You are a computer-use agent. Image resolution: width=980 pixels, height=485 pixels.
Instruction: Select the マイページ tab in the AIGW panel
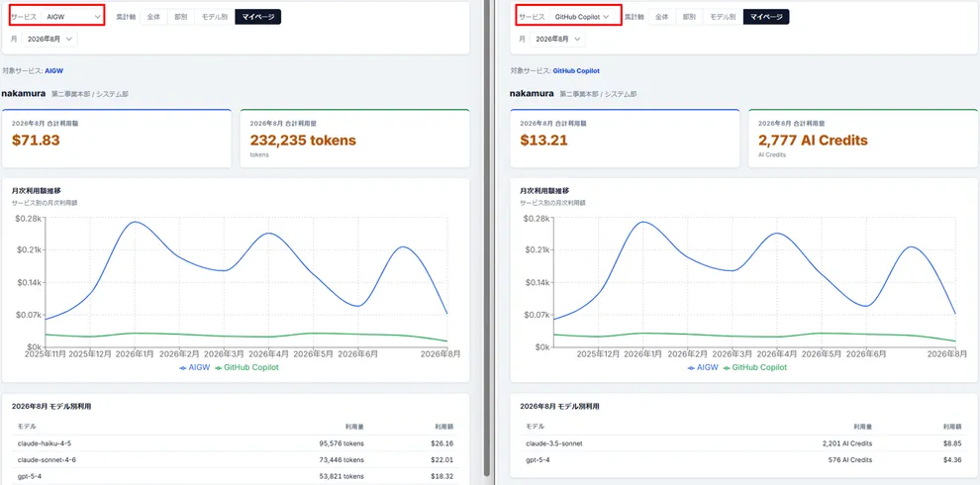258,17
